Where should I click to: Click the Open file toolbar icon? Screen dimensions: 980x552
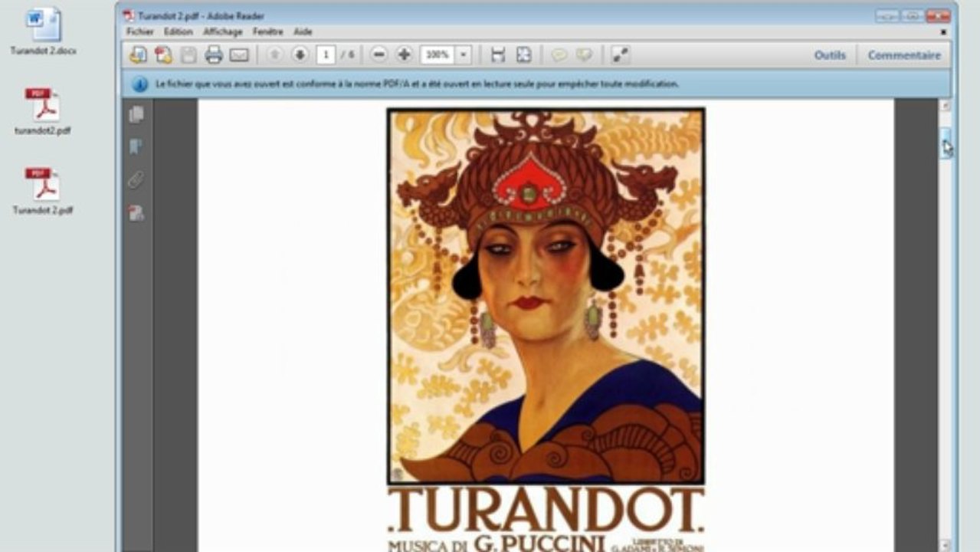tap(138, 54)
